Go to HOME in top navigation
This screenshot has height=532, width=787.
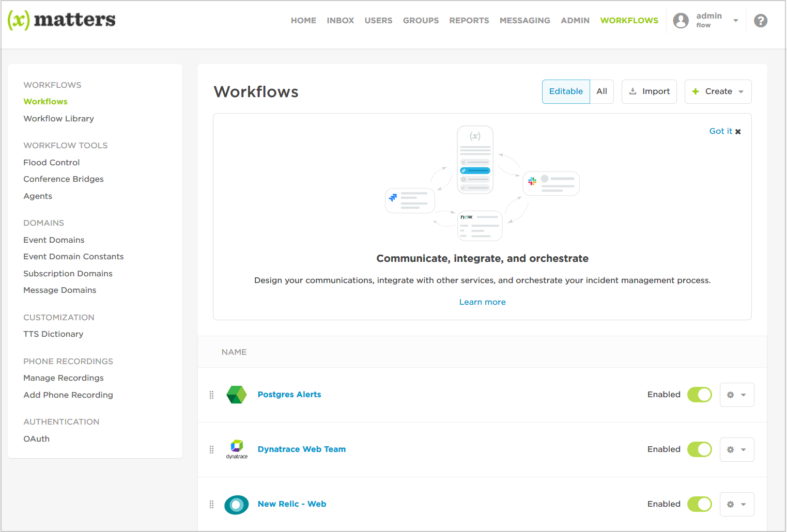pyautogui.click(x=303, y=21)
